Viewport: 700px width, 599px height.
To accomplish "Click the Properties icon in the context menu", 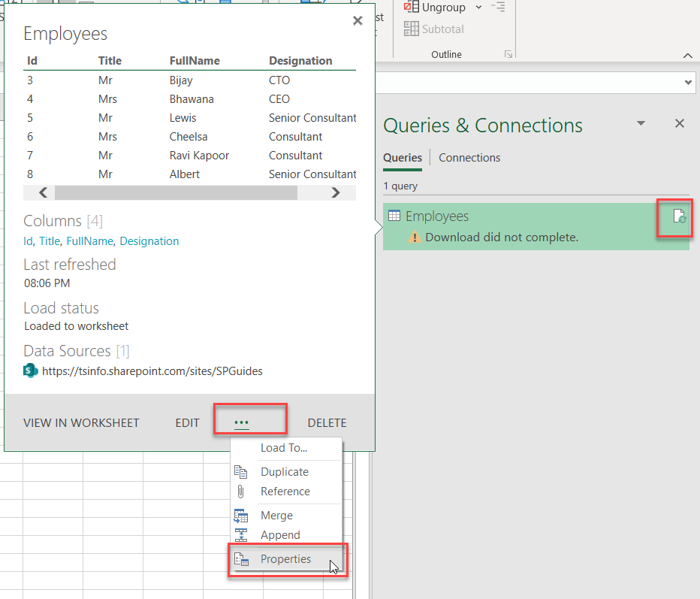I will click(x=241, y=559).
